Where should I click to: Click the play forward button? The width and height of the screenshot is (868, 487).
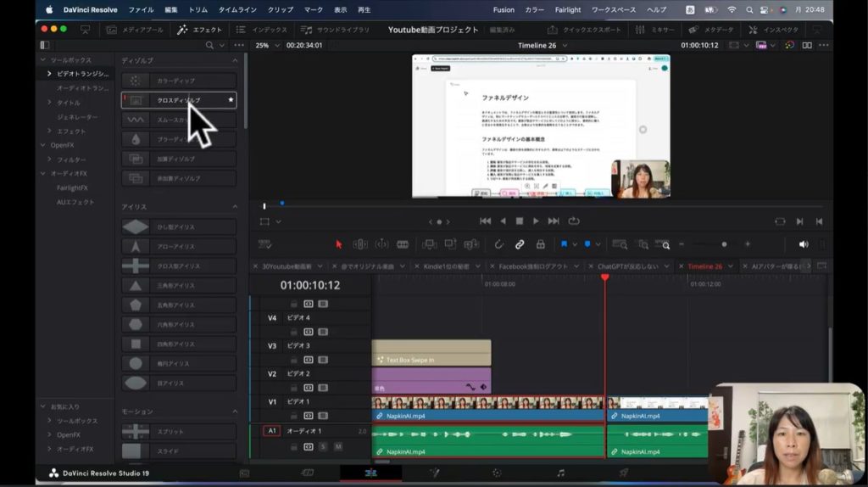(536, 221)
